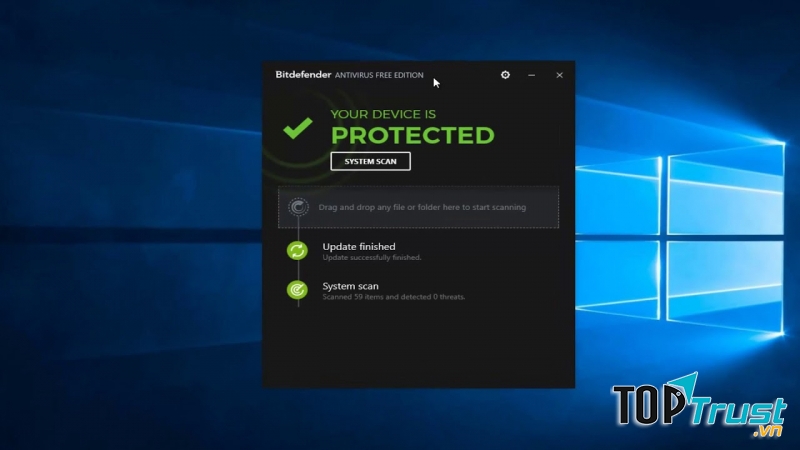800x450 pixels.
Task: Close the Bitdefender window
Action: pos(559,75)
